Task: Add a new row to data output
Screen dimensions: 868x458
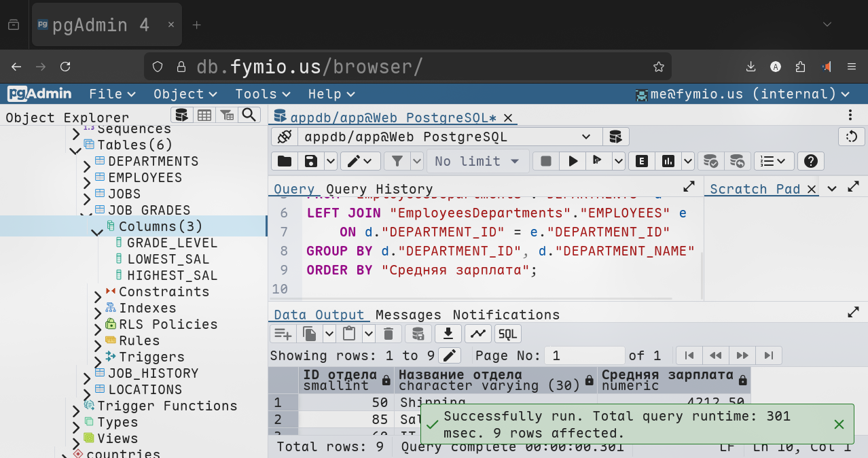Action: click(x=283, y=334)
